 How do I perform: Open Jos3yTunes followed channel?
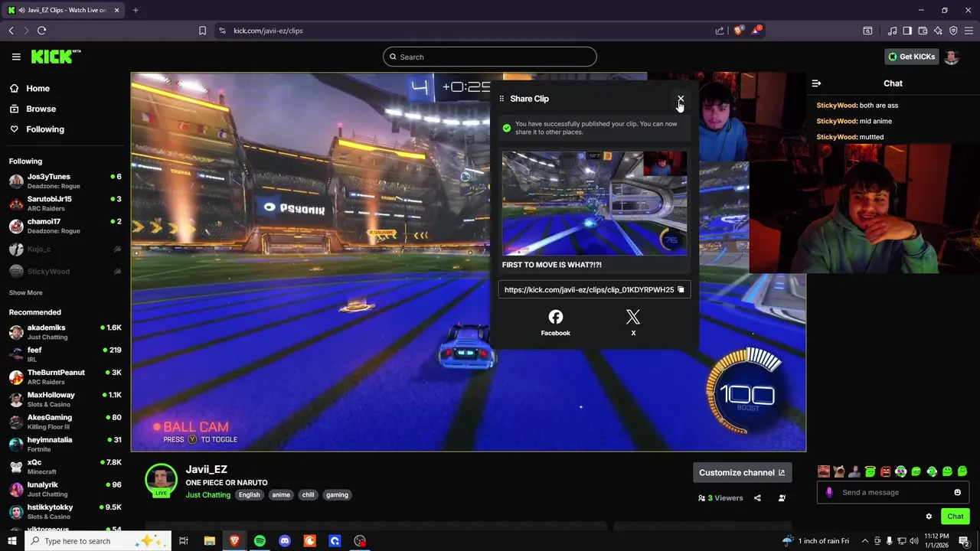pyautogui.click(x=65, y=181)
